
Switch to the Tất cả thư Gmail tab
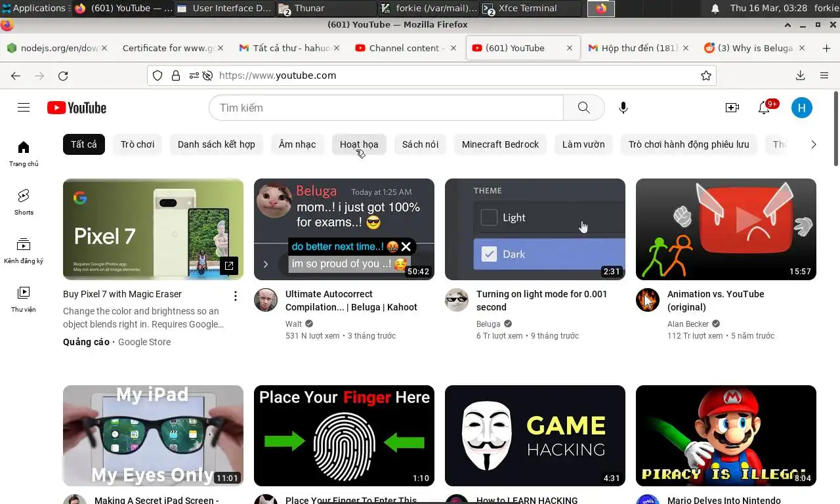(289, 48)
